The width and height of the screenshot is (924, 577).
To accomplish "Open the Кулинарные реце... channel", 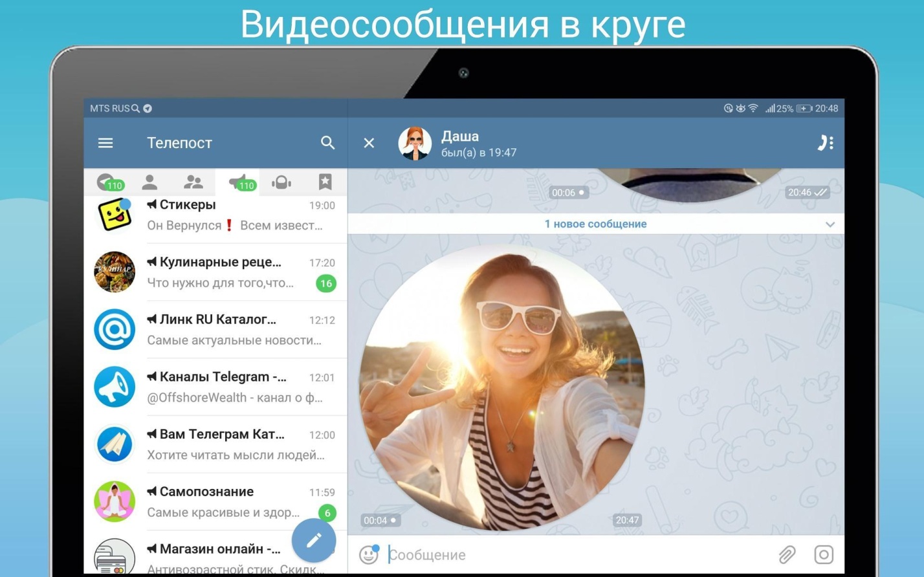I will point(215,272).
